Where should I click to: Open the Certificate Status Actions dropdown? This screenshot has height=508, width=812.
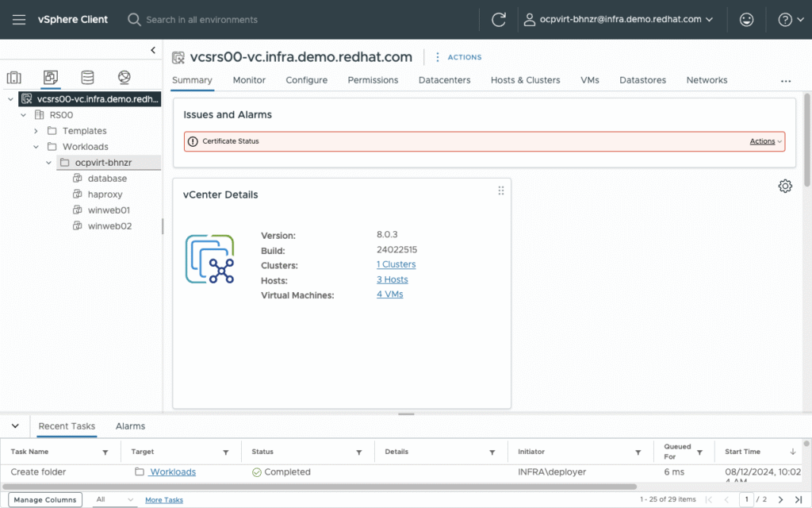pos(763,140)
